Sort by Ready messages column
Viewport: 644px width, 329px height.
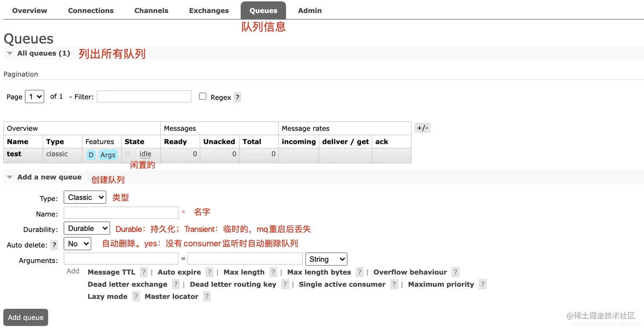[175, 142]
